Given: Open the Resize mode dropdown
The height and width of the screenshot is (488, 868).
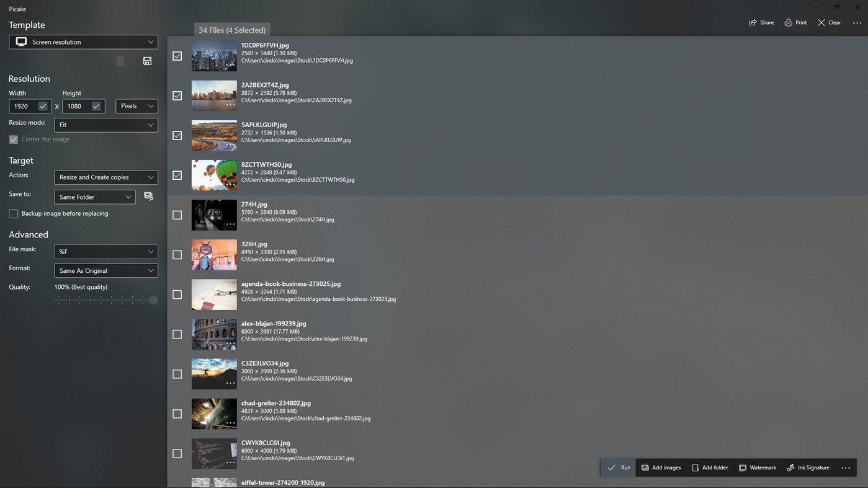Looking at the screenshot, I should coord(105,125).
